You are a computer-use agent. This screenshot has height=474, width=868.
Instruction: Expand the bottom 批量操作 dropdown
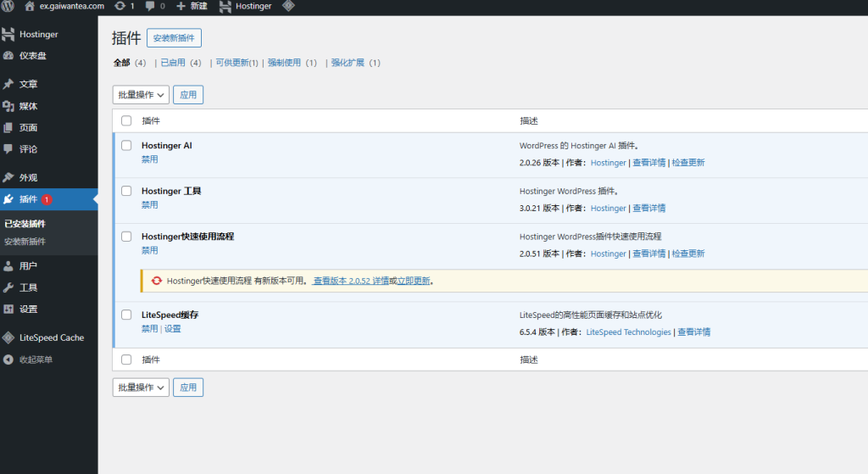[x=141, y=388]
